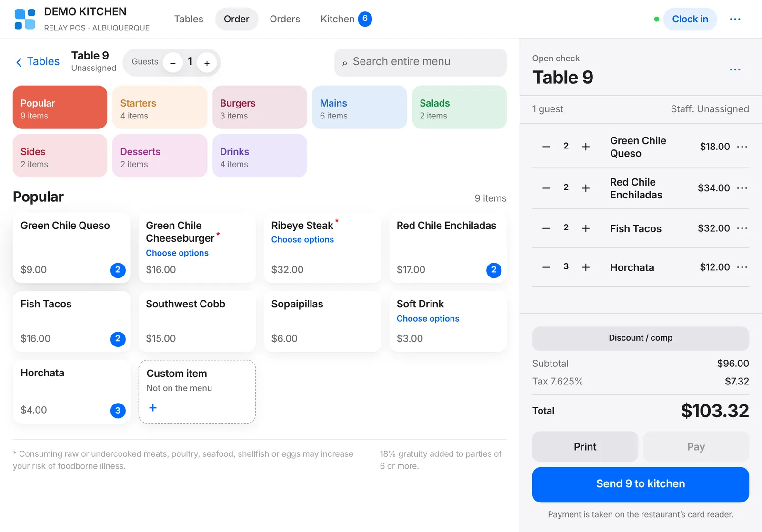The height and width of the screenshot is (532, 762).
Task: Select the Starters category tile
Action: (x=160, y=107)
